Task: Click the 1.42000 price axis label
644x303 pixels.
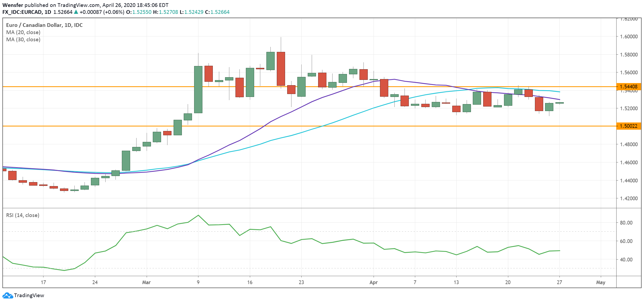Action: pos(629,198)
